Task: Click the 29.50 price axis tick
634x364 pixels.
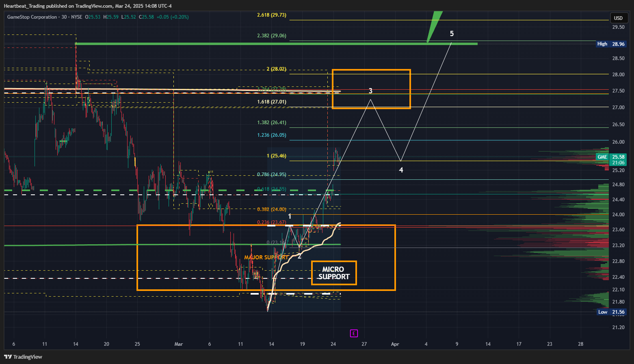Action: click(618, 27)
